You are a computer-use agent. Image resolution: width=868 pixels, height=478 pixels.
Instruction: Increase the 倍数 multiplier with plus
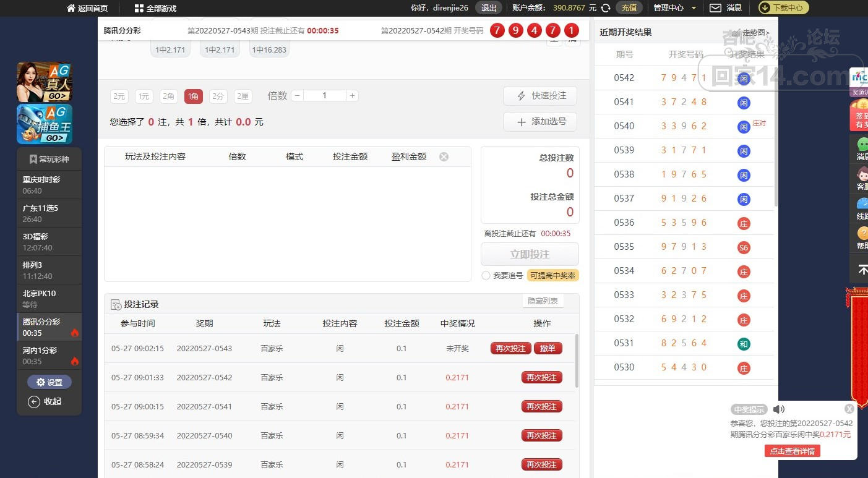tap(352, 96)
